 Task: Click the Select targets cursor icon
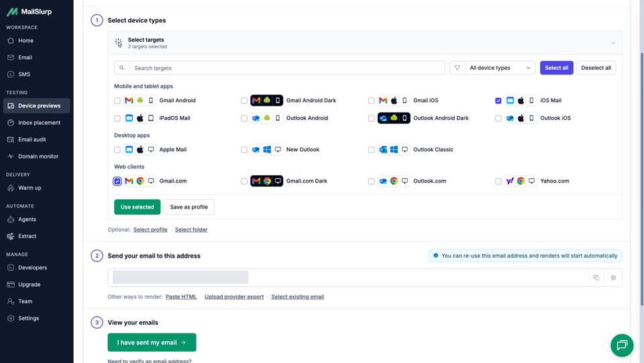pyautogui.click(x=118, y=43)
